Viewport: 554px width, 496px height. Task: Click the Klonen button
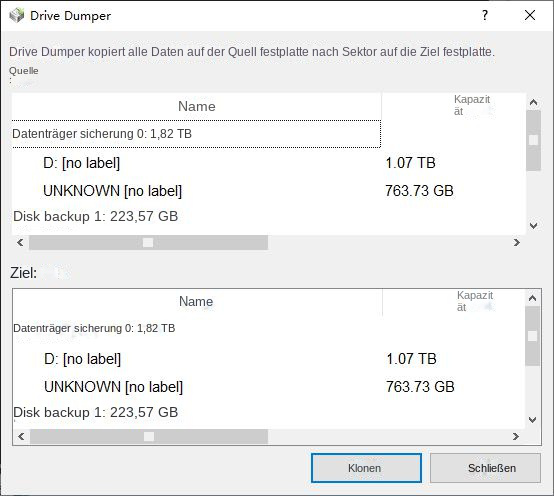366,468
